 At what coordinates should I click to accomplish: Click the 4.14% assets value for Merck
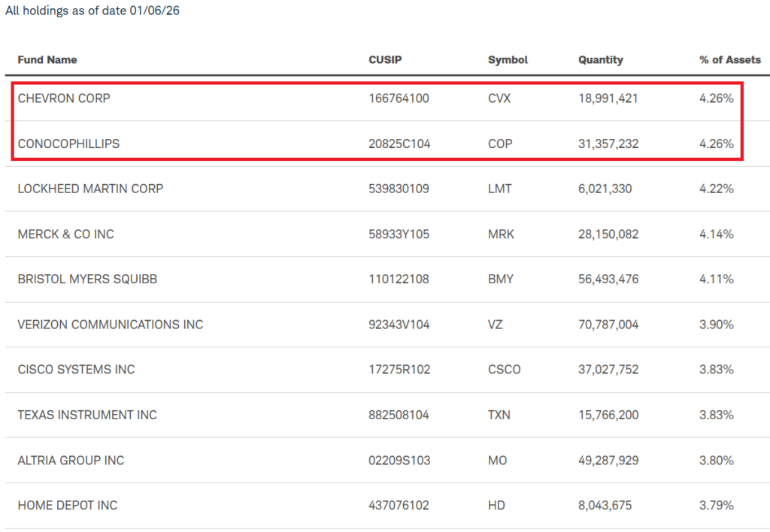716,234
